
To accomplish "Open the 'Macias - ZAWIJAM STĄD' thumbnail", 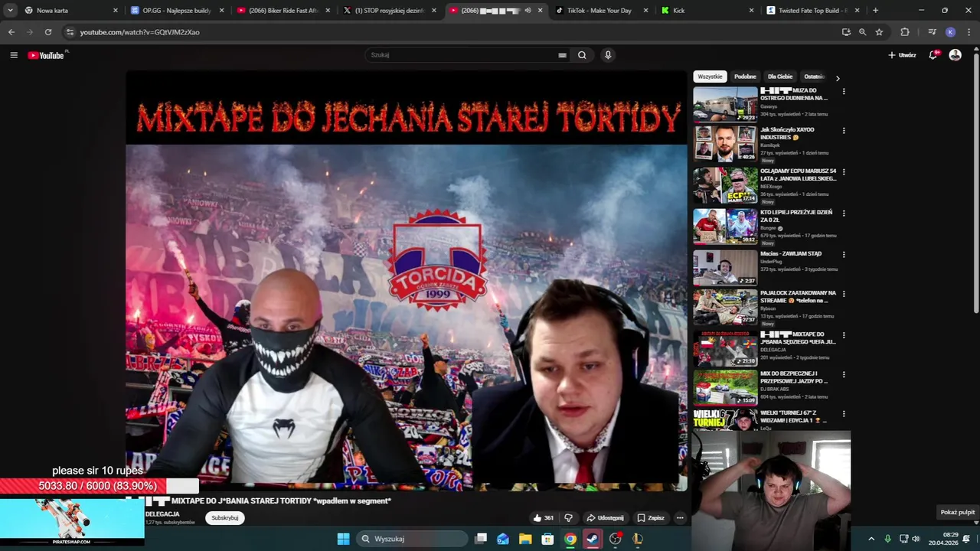I will 725,269.
